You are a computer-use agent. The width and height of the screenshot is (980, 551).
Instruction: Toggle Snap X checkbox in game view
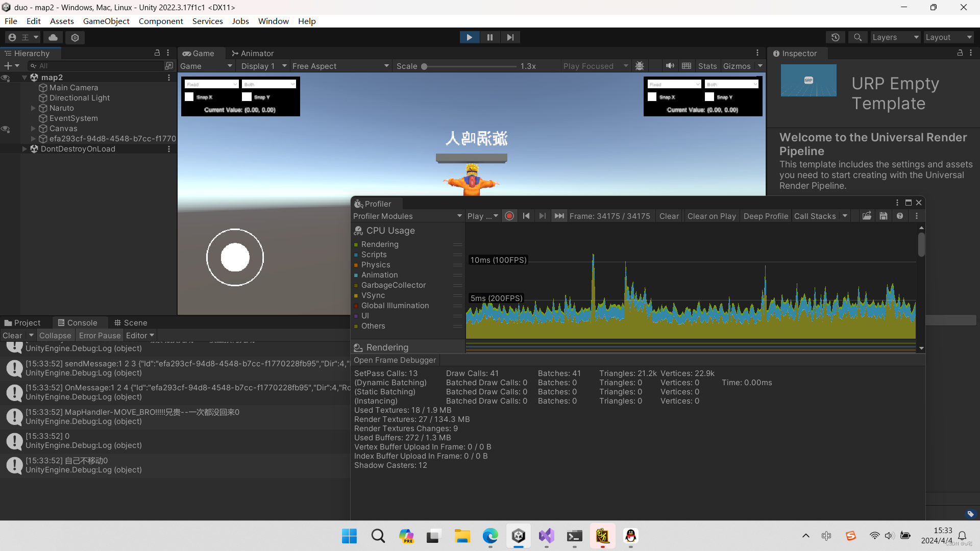tap(190, 97)
